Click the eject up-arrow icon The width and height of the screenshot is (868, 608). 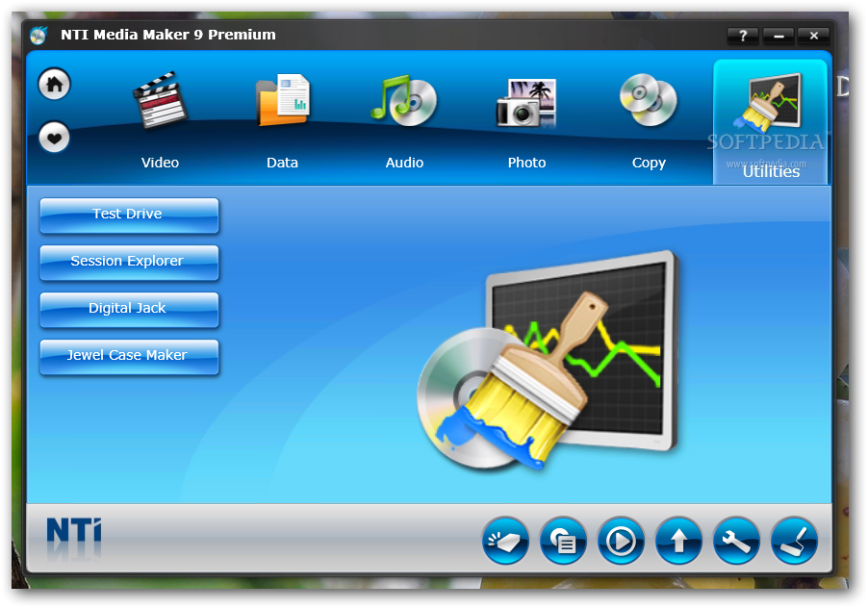pyautogui.click(x=678, y=541)
